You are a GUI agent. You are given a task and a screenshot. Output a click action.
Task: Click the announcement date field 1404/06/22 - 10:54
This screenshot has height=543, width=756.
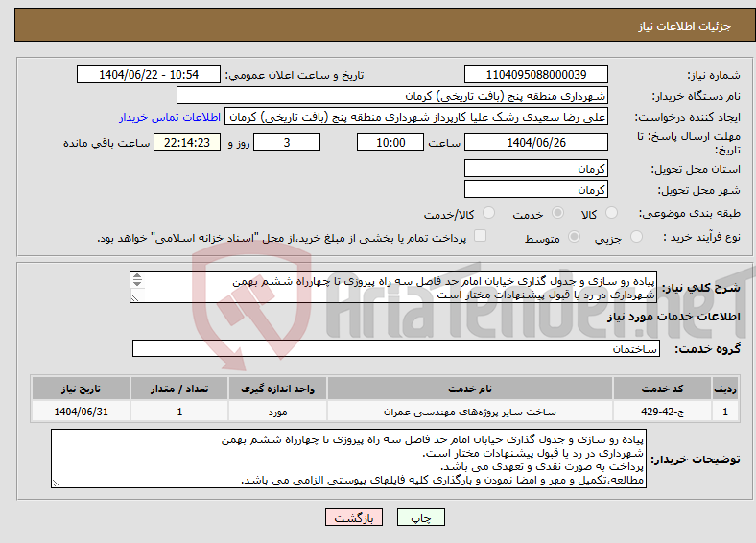(149, 74)
